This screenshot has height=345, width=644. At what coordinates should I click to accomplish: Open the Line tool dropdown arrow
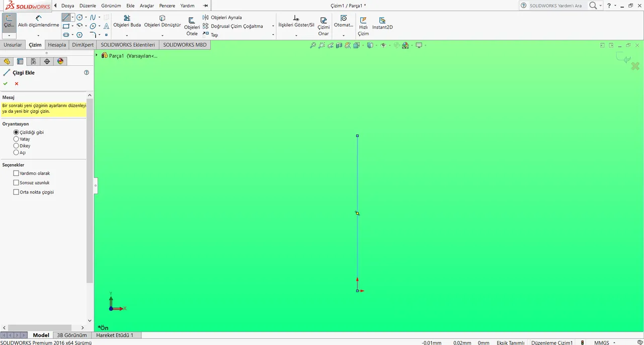pyautogui.click(x=72, y=17)
